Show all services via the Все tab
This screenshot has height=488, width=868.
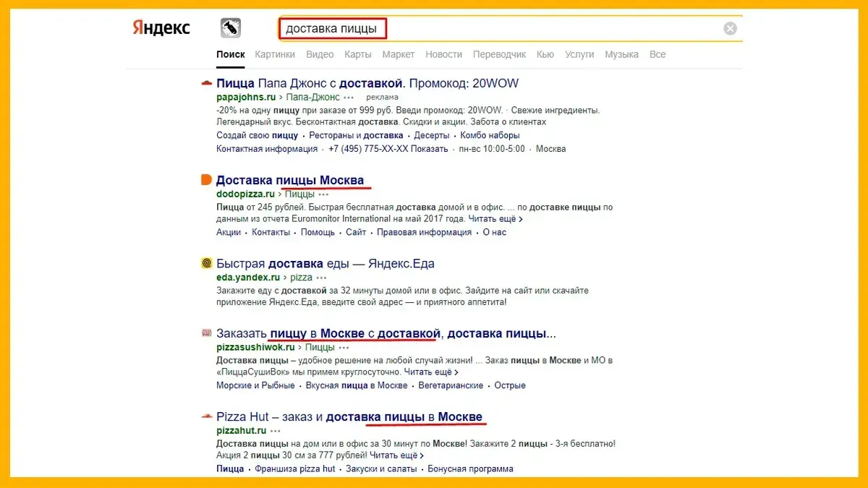[658, 54]
